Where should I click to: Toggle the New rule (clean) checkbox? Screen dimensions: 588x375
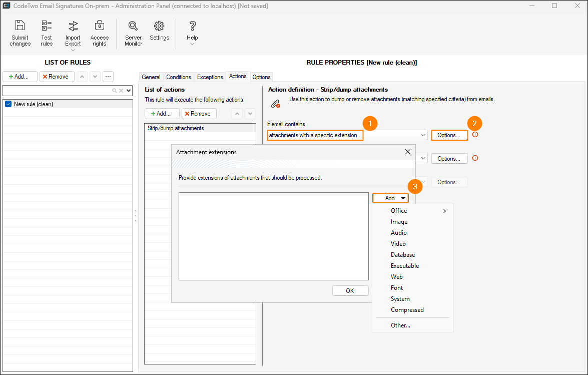pos(8,104)
